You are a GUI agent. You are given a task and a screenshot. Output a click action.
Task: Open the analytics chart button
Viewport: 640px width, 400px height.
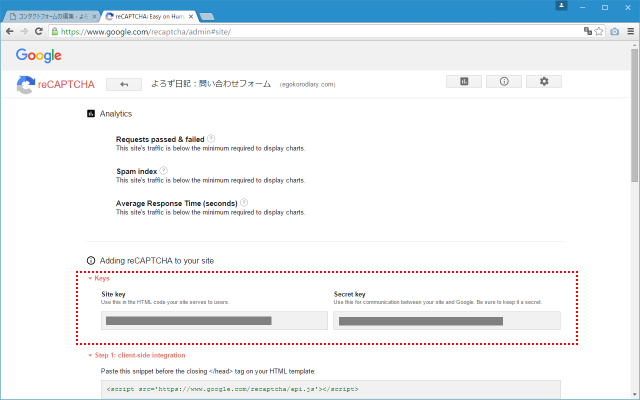(464, 82)
